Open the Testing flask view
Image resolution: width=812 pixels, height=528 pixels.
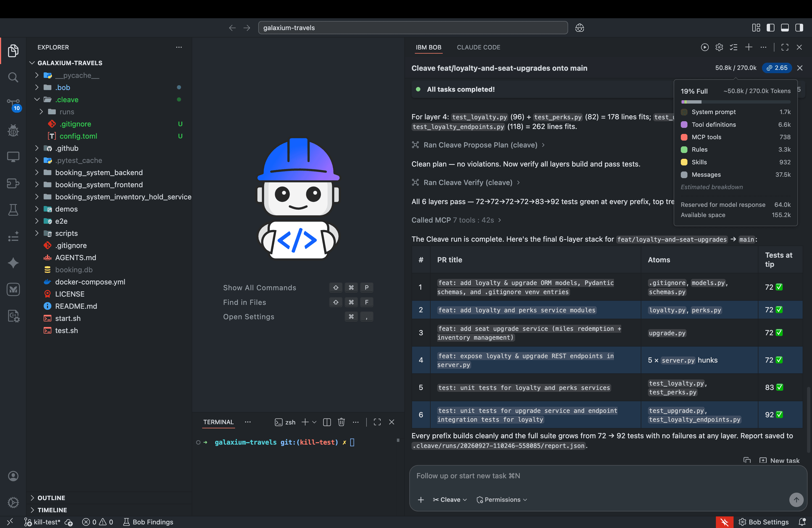pos(13,210)
